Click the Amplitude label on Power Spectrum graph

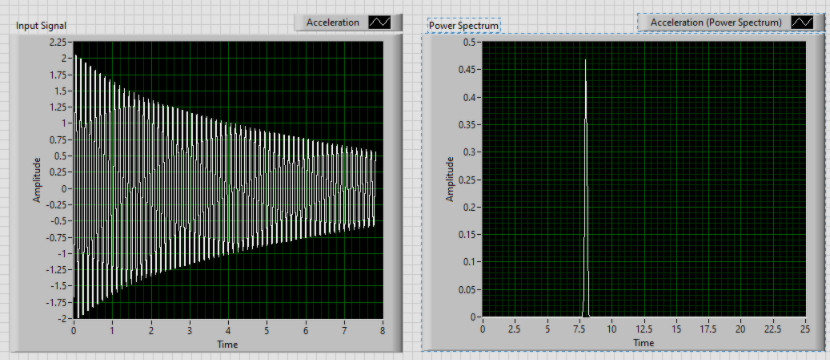pyautogui.click(x=450, y=179)
